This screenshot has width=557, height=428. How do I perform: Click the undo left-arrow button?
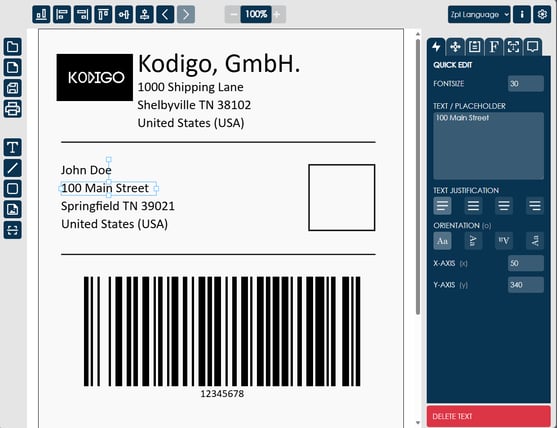[x=165, y=15]
